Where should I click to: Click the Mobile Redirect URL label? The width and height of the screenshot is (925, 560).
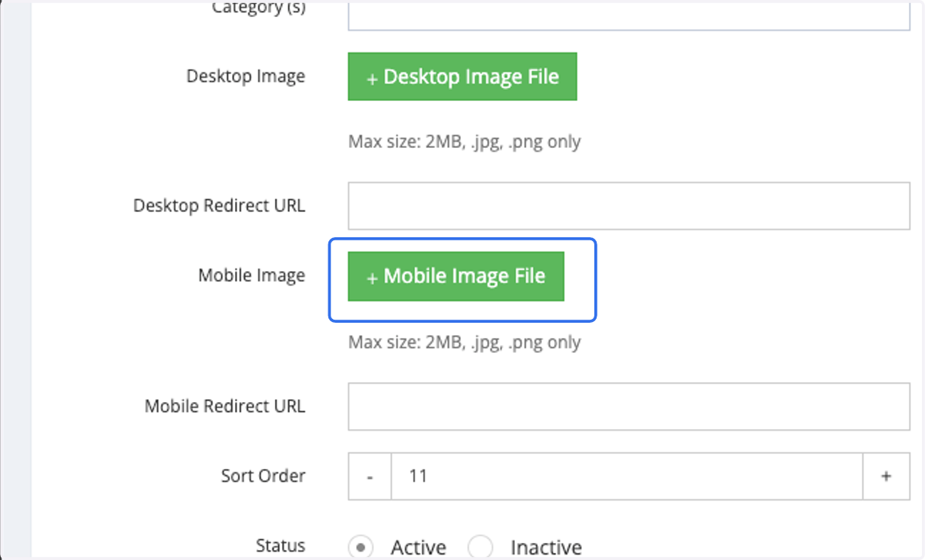click(x=225, y=406)
